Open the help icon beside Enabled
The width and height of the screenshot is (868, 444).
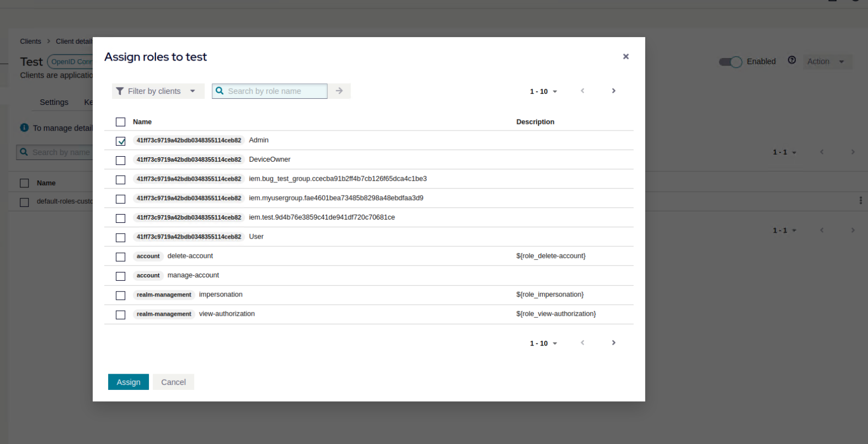[x=792, y=60]
